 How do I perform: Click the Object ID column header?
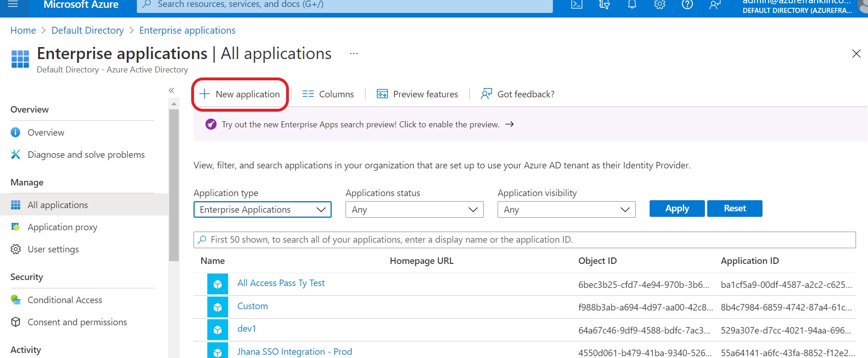point(598,261)
